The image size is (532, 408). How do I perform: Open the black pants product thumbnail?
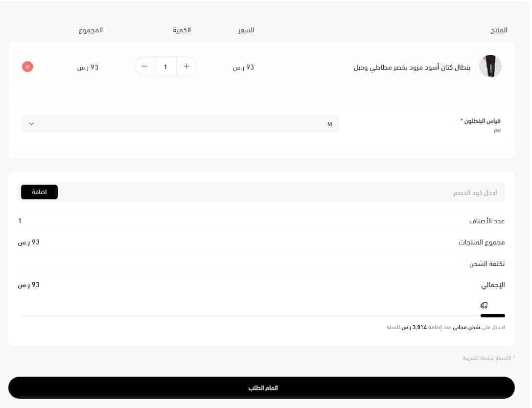click(490, 66)
